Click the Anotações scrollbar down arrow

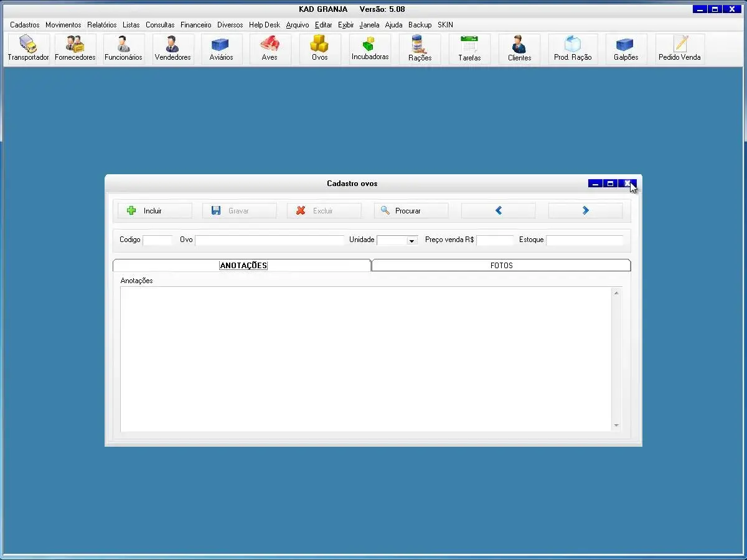[616, 426]
